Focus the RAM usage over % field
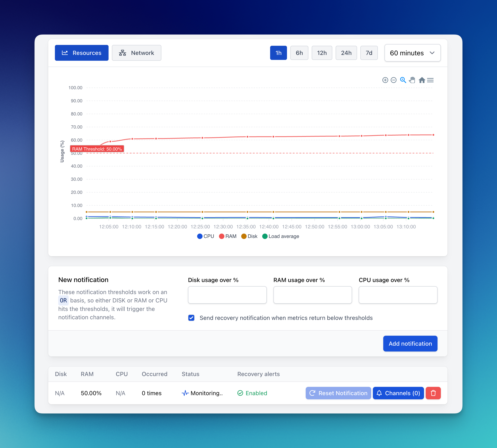Viewport: 497px width, 448px height. click(x=312, y=295)
